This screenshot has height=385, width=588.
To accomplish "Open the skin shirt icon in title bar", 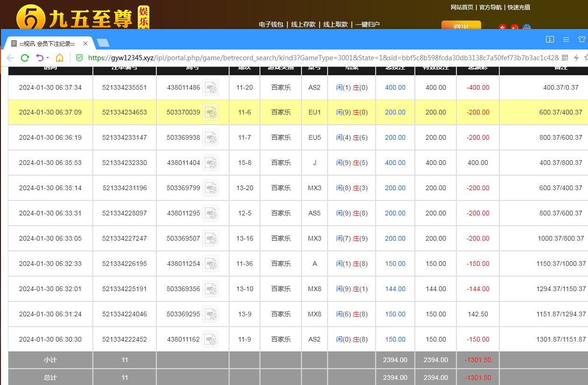I will (x=582, y=39).
